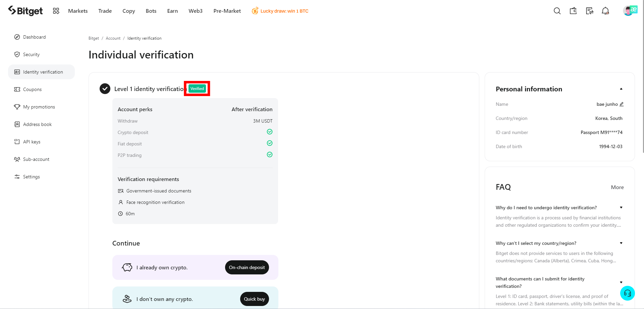
Task: Click the P2P trading green check
Action: tap(270, 154)
